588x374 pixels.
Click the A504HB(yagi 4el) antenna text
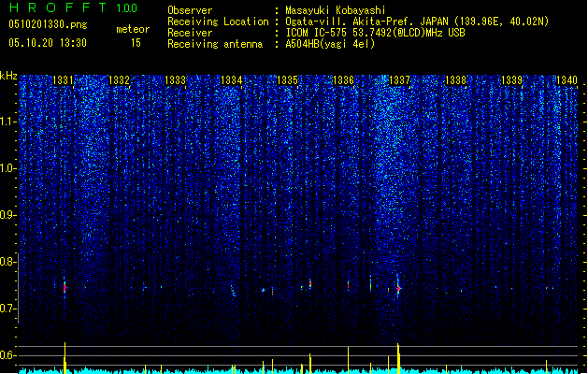[330, 44]
